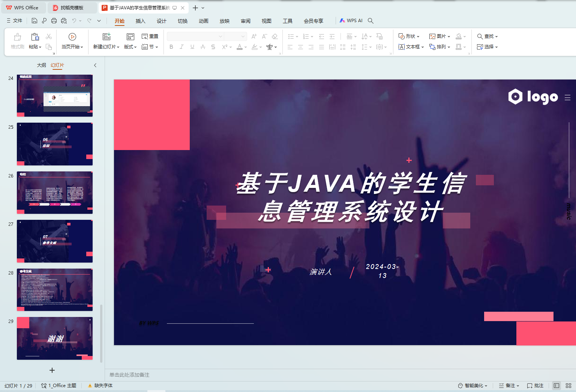This screenshot has width=576, height=392.
Task: Open the Transitions (切换) ribbon tab
Action: [x=182, y=21]
